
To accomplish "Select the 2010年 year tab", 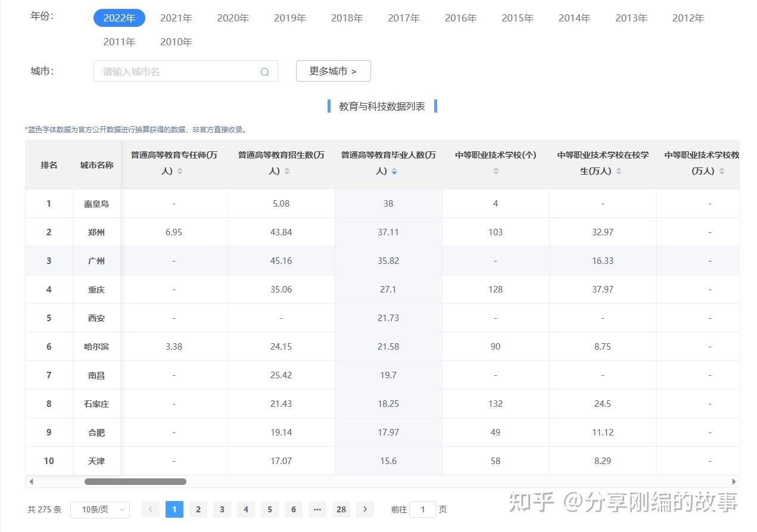I will [x=176, y=42].
